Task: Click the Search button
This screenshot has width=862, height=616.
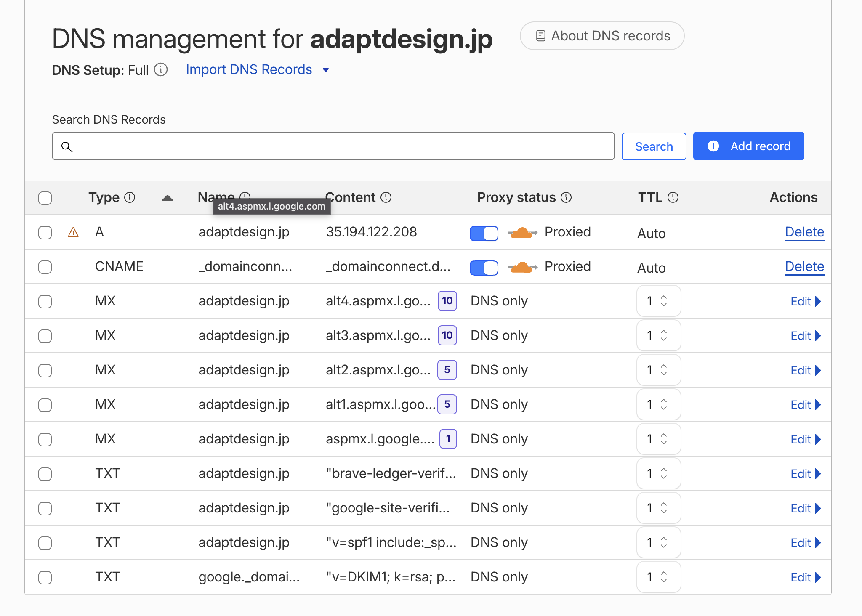Action: (654, 146)
